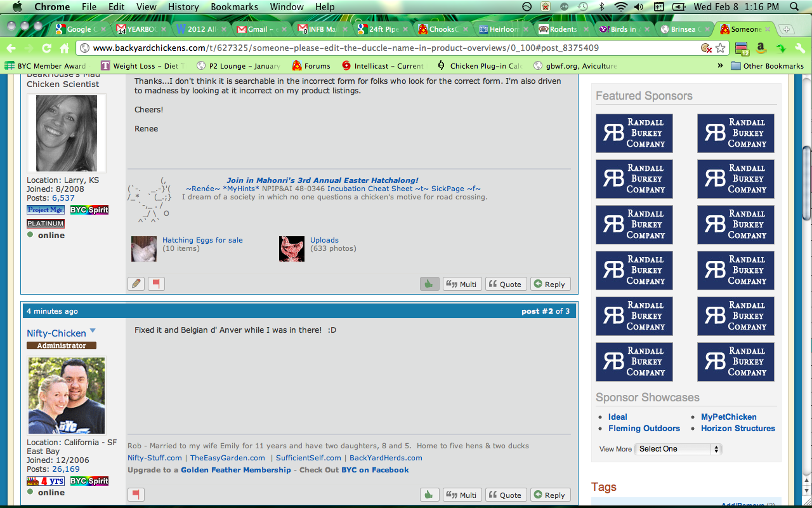Open Spotlight search magnifier in menu bar

794,7
